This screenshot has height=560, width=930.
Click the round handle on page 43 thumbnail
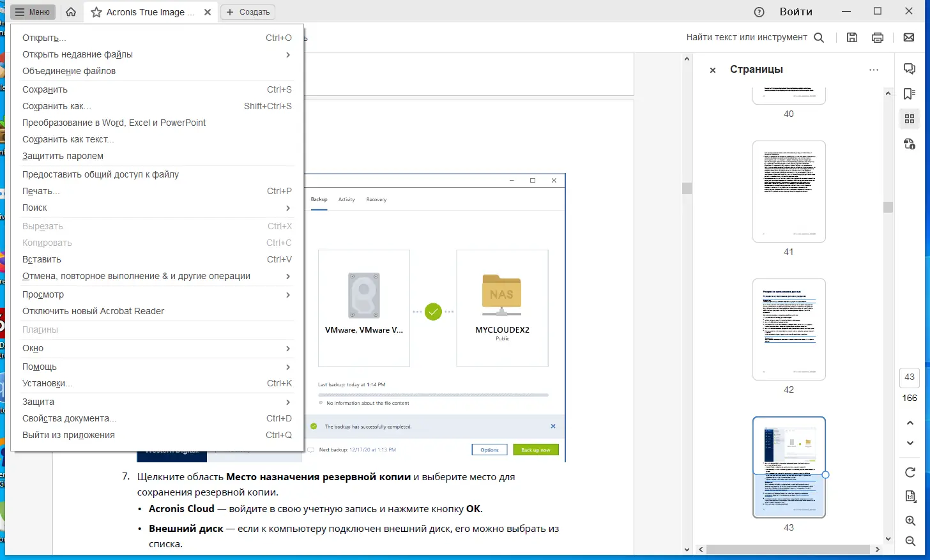825,474
